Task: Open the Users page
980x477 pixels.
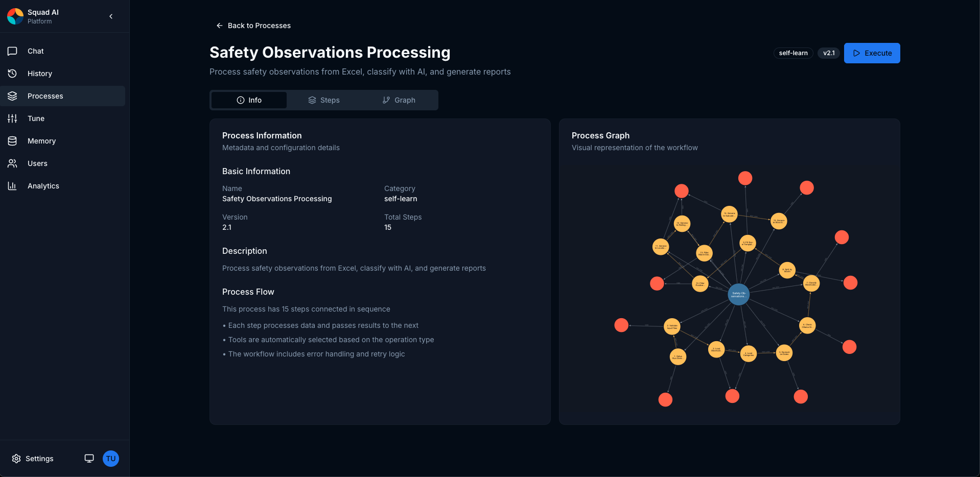Action: (37, 163)
